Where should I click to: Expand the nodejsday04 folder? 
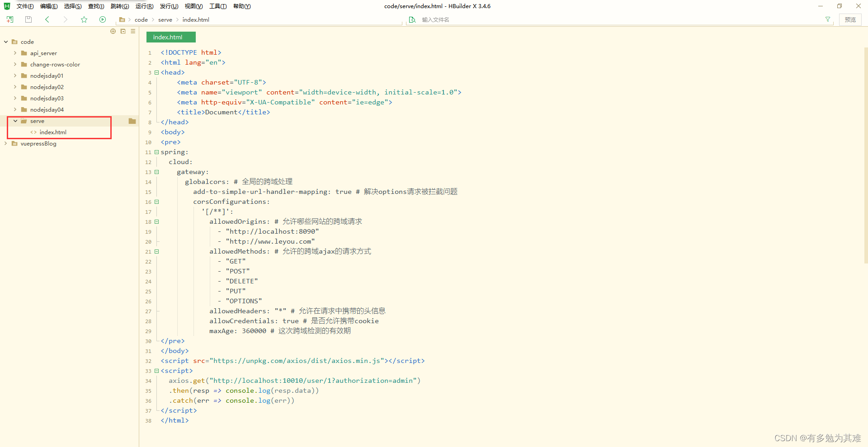[x=15, y=109]
